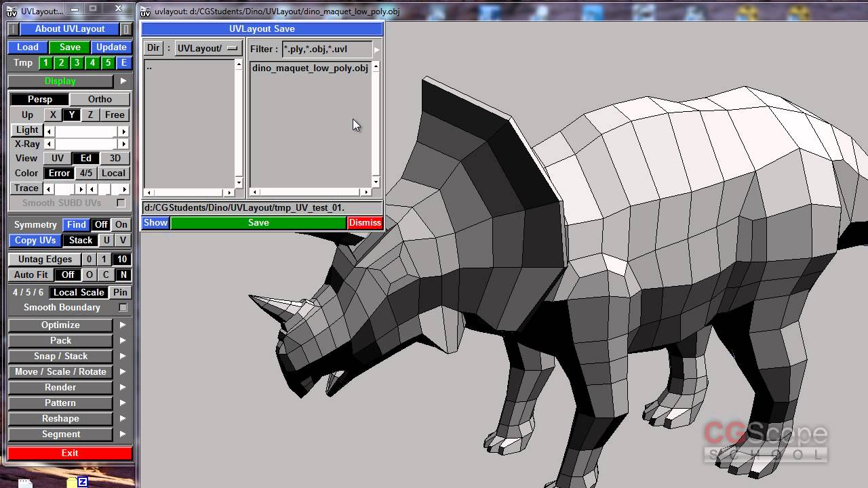This screenshot has width=868, height=488.
Task: Click the E temp slot button
Action: click(x=123, y=63)
